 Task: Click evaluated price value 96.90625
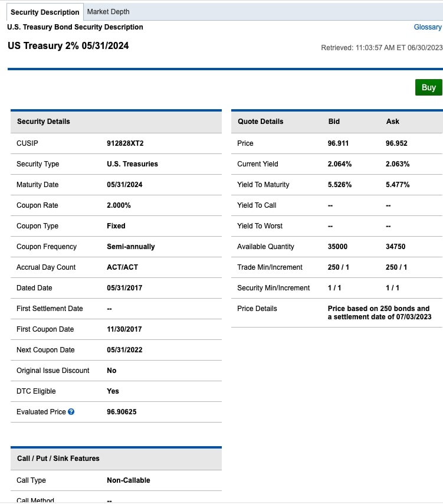[122, 412]
